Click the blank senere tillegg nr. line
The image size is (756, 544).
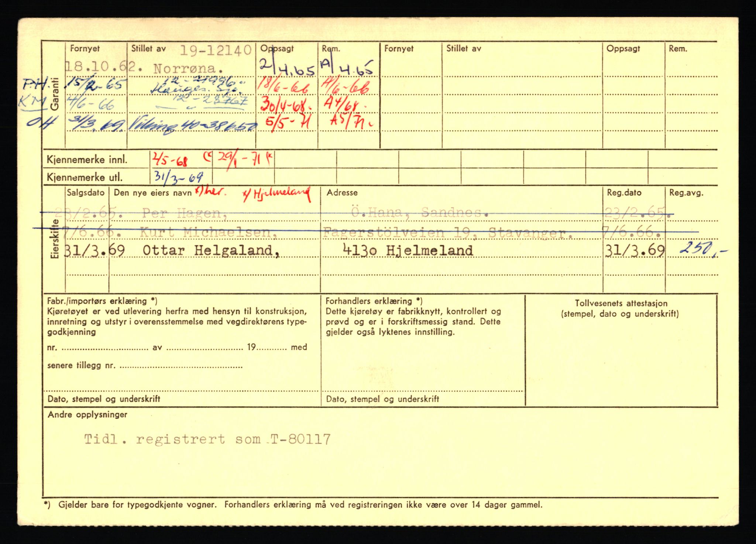181,366
